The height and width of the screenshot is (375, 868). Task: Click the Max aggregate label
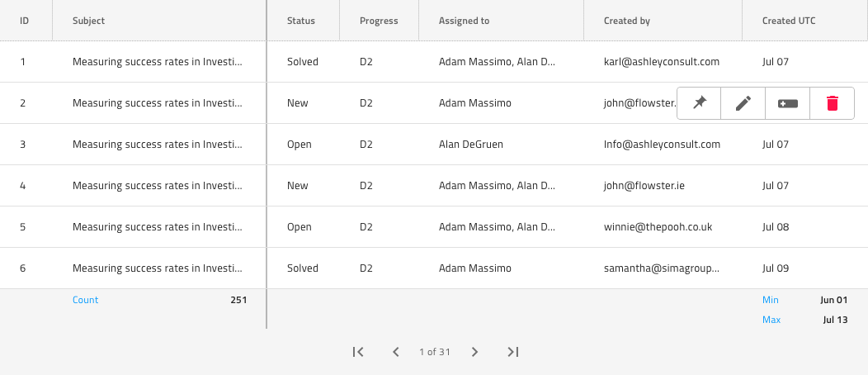click(771, 320)
